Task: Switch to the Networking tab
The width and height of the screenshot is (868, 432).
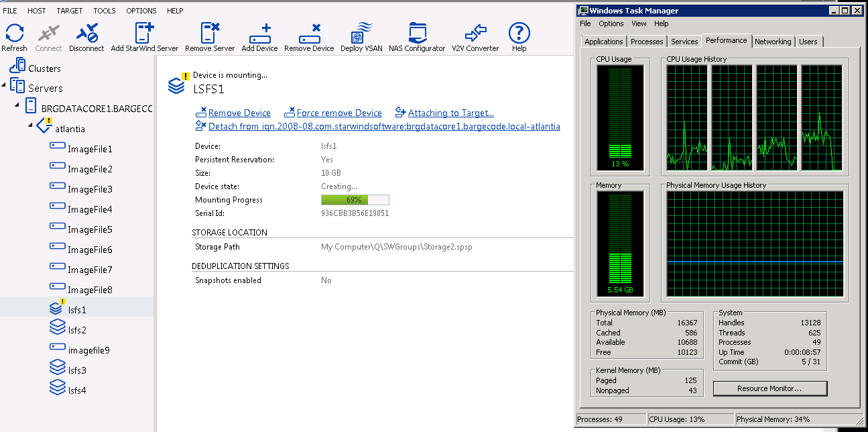Action: pos(773,42)
